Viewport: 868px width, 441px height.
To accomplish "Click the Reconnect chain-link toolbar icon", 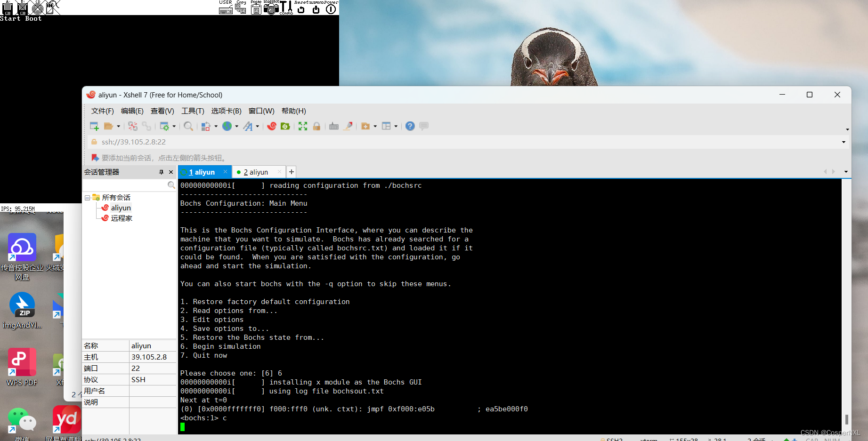I will pyautogui.click(x=147, y=126).
